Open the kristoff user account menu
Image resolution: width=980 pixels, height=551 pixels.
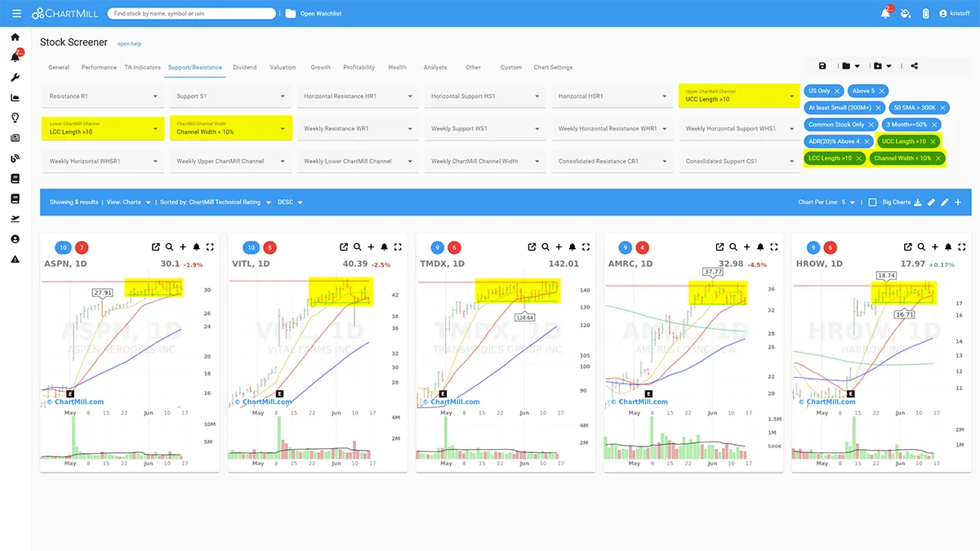pos(954,14)
